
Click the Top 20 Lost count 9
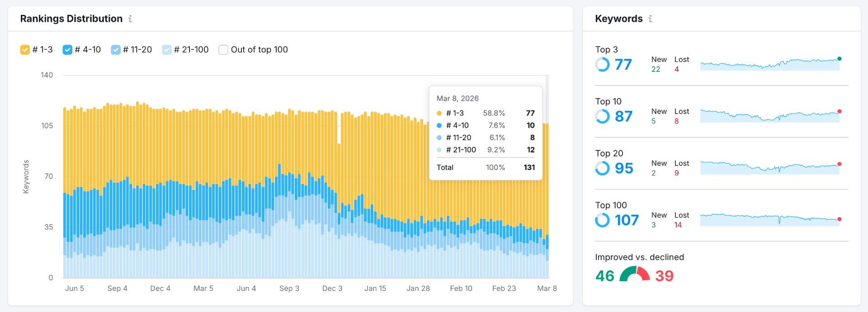[677, 173]
